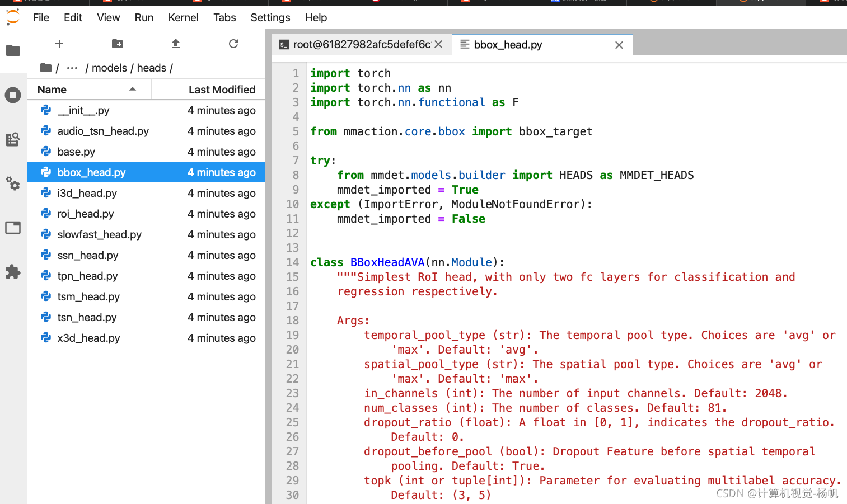Click the Upload Files icon
847x504 pixels.
point(176,44)
